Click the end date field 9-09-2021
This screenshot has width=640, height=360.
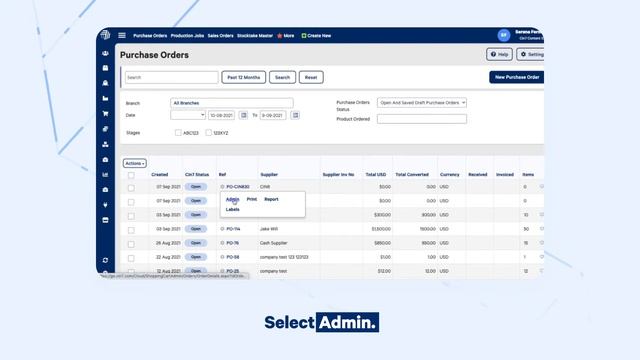[x=273, y=116]
